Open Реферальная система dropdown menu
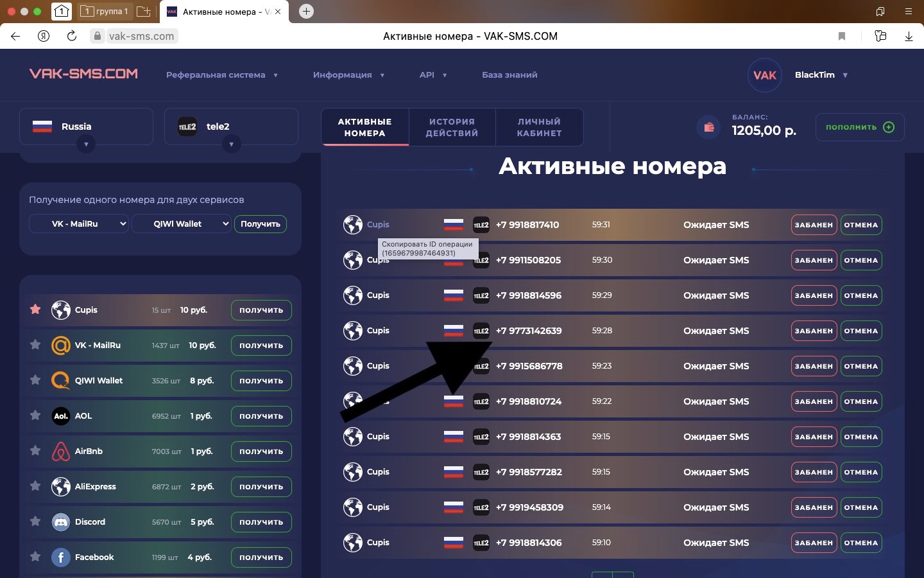 tap(222, 75)
